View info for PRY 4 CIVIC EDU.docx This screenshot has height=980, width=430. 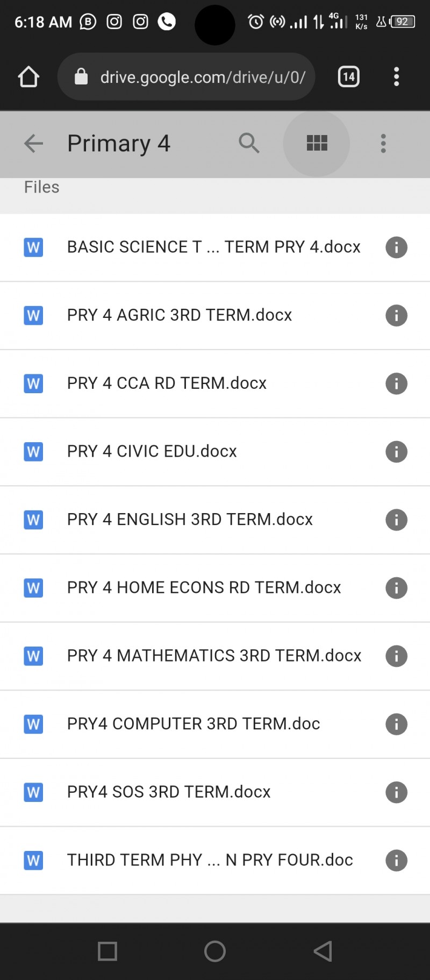396,452
